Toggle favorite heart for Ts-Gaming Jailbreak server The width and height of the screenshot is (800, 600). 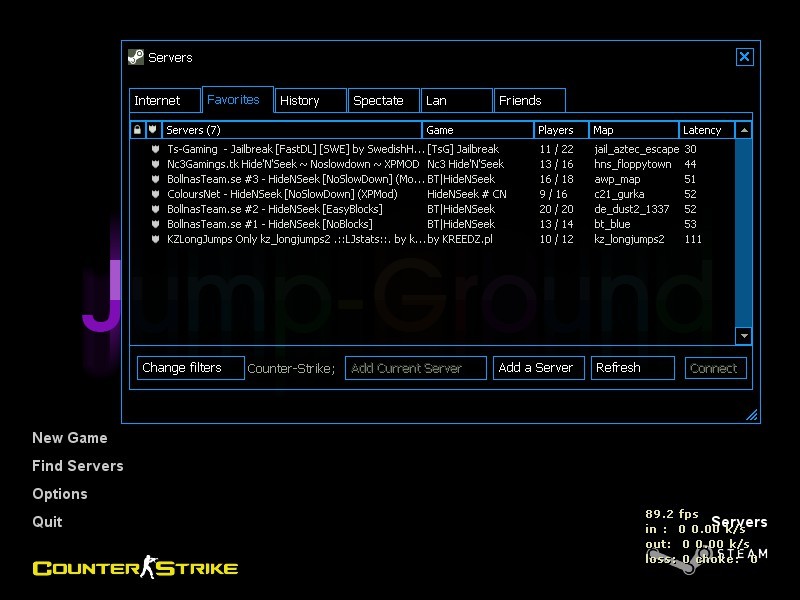(x=155, y=149)
